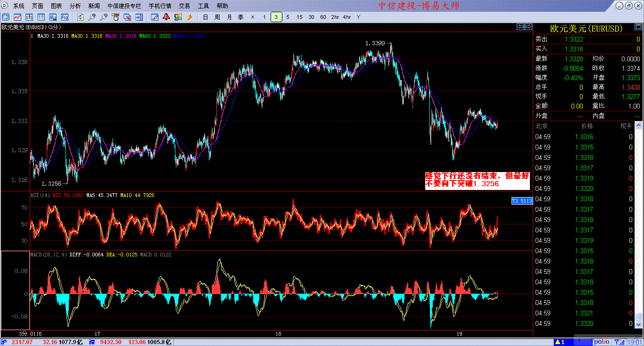Open the red alarm bell icon

[x=166, y=17]
